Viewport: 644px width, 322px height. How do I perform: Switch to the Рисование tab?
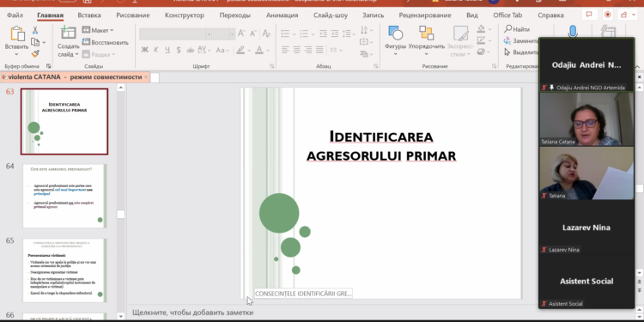point(132,15)
